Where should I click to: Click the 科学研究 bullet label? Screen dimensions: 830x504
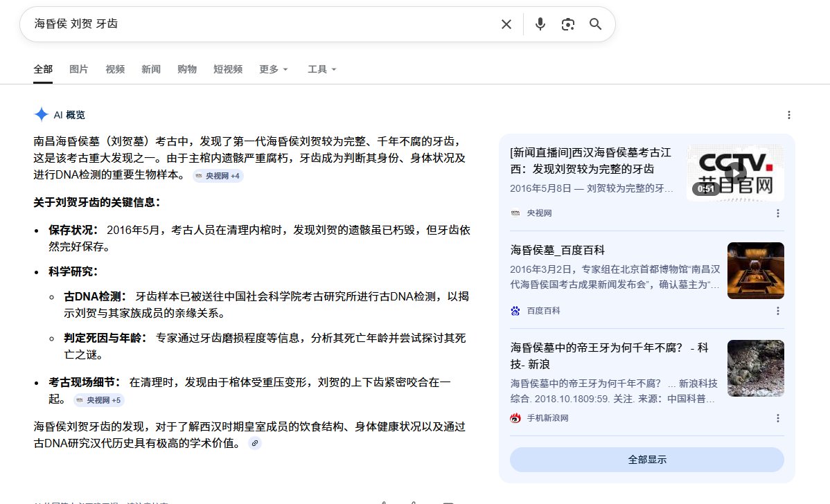(x=73, y=272)
